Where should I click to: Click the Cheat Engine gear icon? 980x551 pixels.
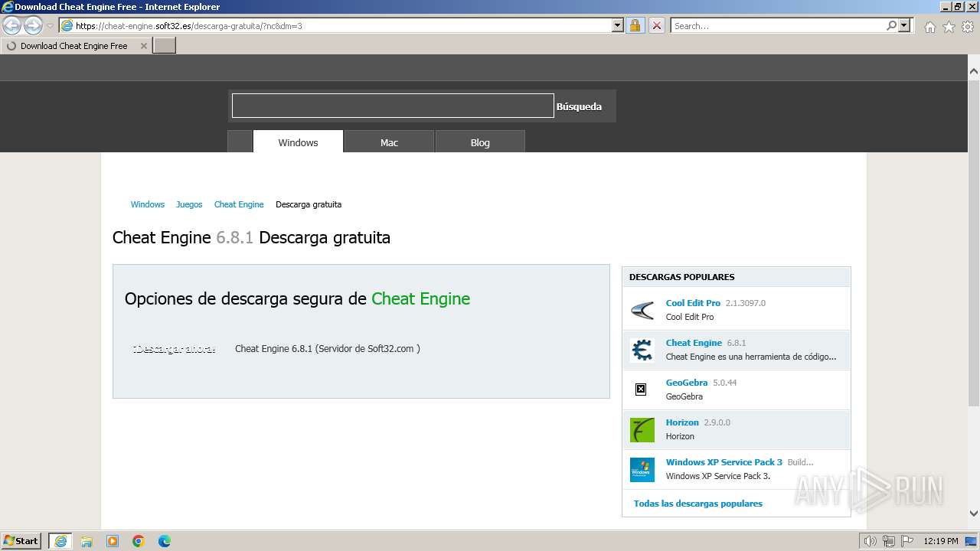642,350
